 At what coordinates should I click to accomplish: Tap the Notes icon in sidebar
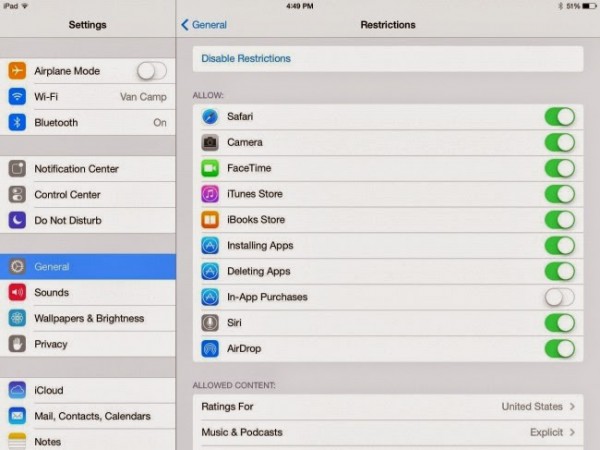click(17, 442)
